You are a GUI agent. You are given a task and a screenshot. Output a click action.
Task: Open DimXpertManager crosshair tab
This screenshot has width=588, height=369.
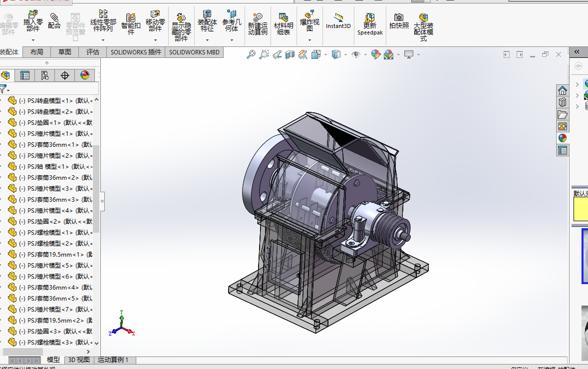click(65, 75)
